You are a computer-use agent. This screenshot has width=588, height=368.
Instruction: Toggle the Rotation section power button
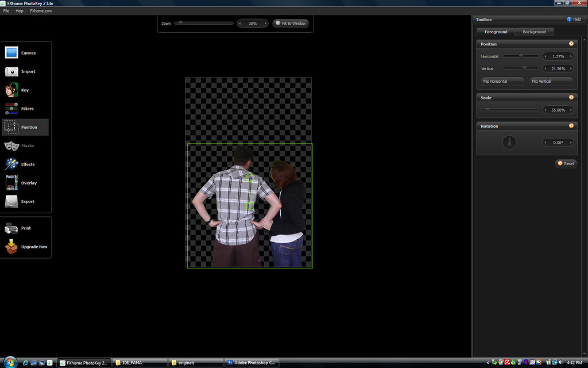pyautogui.click(x=572, y=125)
